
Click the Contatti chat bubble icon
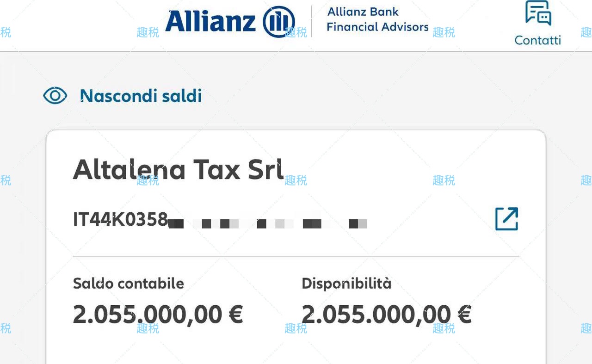coord(538,13)
